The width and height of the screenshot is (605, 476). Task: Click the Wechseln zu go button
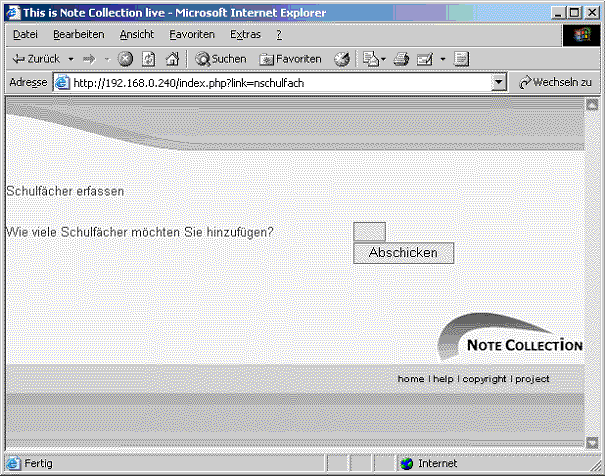[x=556, y=83]
